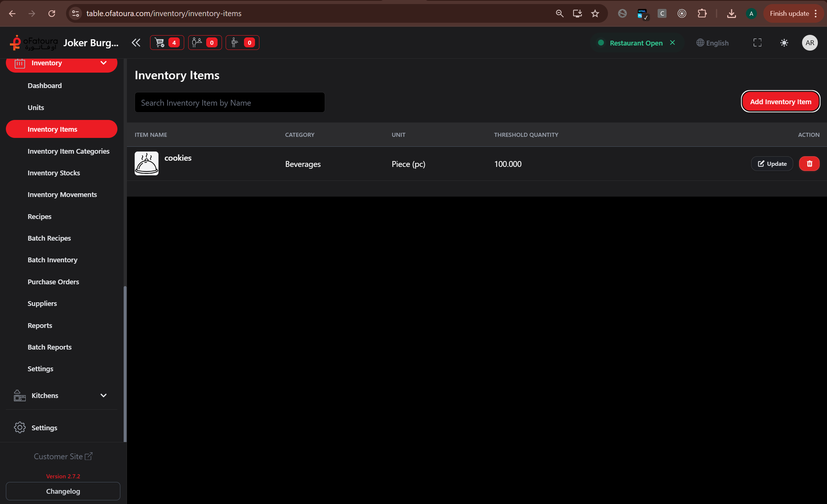Click the AR user avatar
Image resolution: width=827 pixels, height=504 pixels.
(x=810, y=43)
